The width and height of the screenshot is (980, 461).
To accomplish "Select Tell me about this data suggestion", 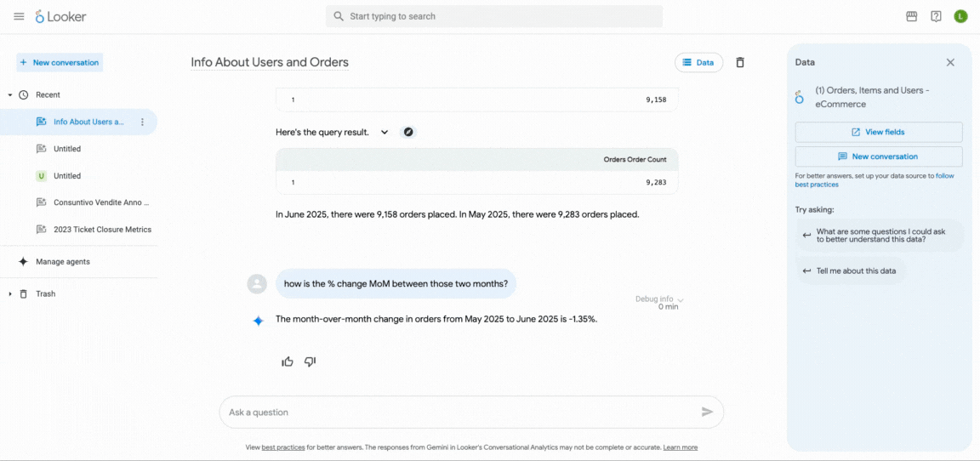I will [850, 271].
